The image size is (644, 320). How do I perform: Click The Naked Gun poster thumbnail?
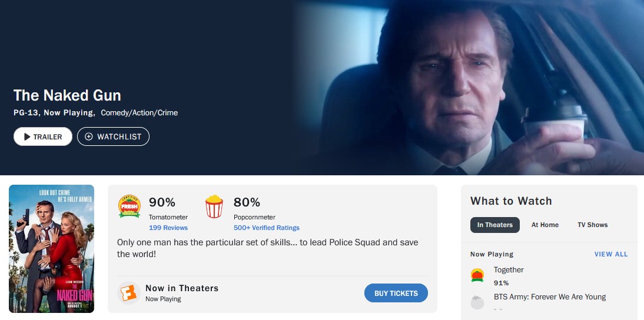click(52, 249)
